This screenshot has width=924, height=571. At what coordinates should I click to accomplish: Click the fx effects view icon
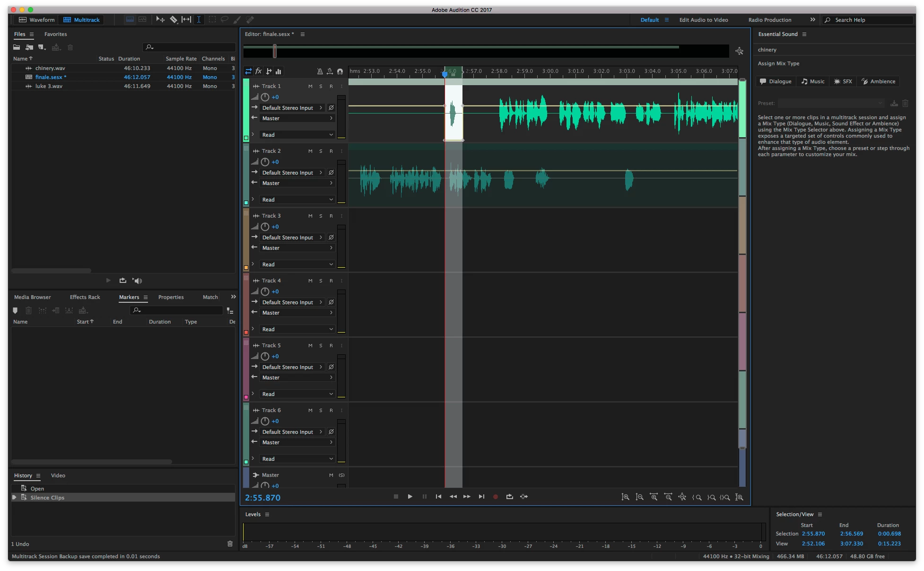click(x=259, y=71)
